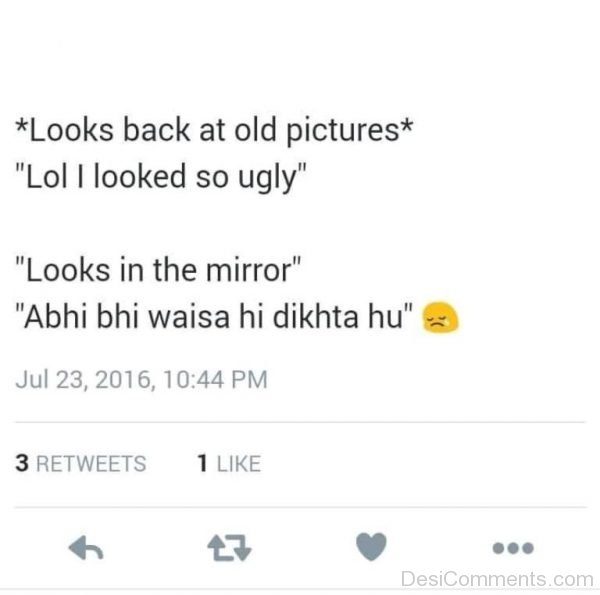Click the word "mirror" in the tweet

[249, 271]
